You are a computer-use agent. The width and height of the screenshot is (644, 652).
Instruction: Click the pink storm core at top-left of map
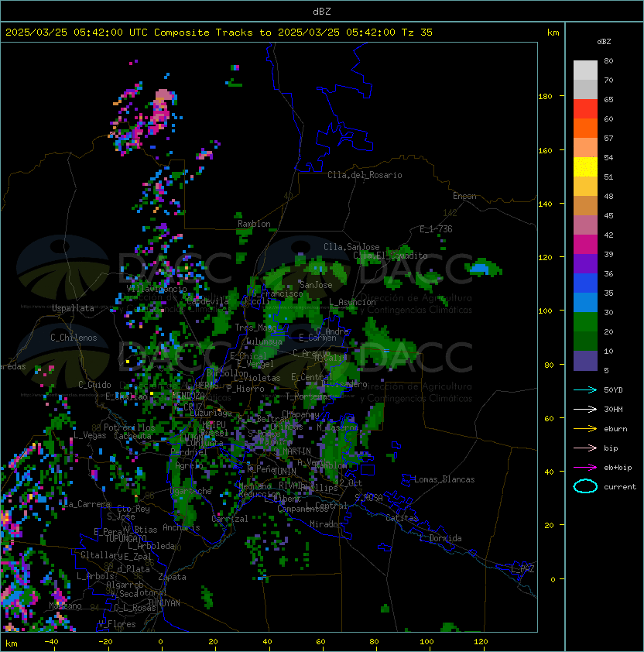click(x=163, y=97)
